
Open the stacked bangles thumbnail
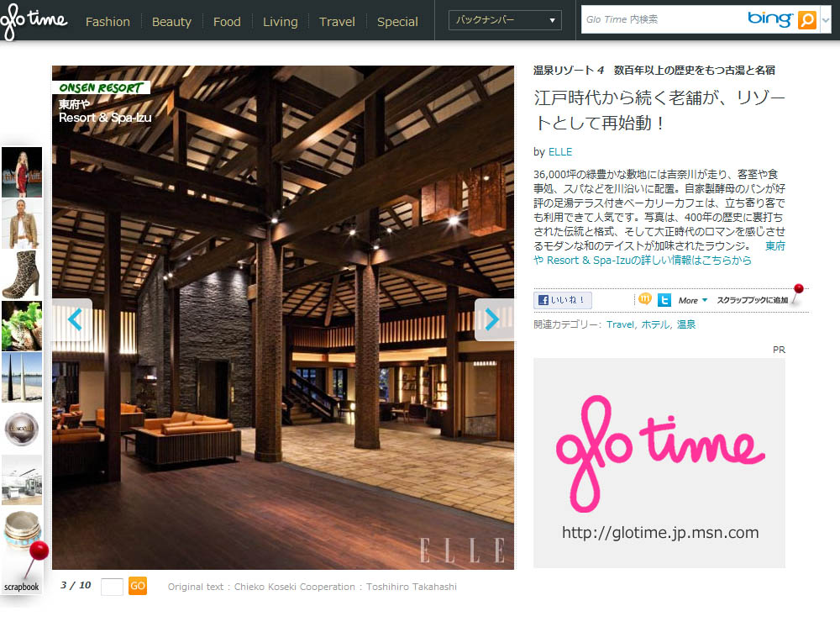pos(22,529)
